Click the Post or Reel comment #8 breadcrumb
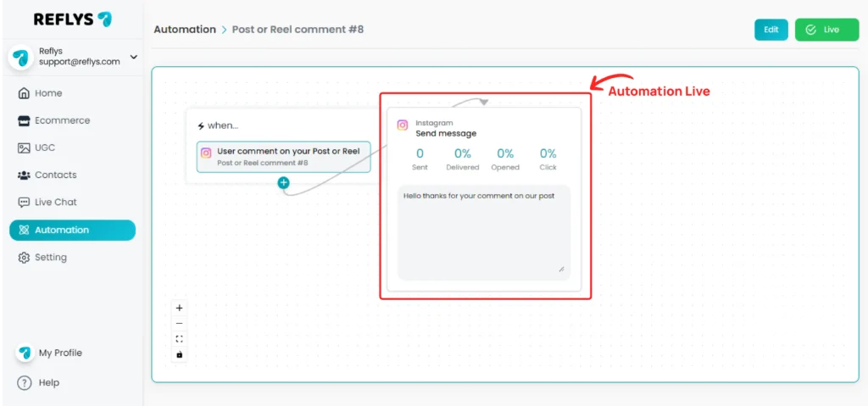Image resolution: width=868 pixels, height=406 pixels. (x=298, y=30)
